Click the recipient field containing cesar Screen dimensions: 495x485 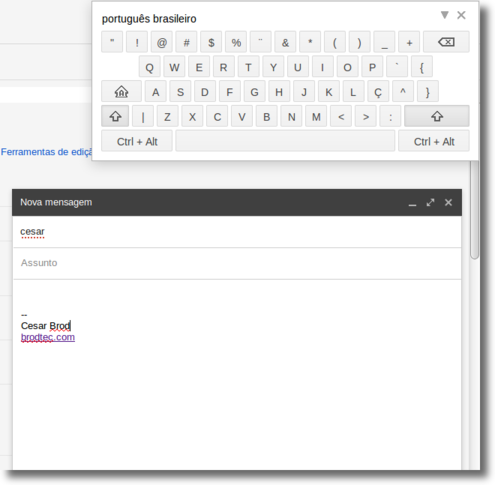[x=237, y=232]
